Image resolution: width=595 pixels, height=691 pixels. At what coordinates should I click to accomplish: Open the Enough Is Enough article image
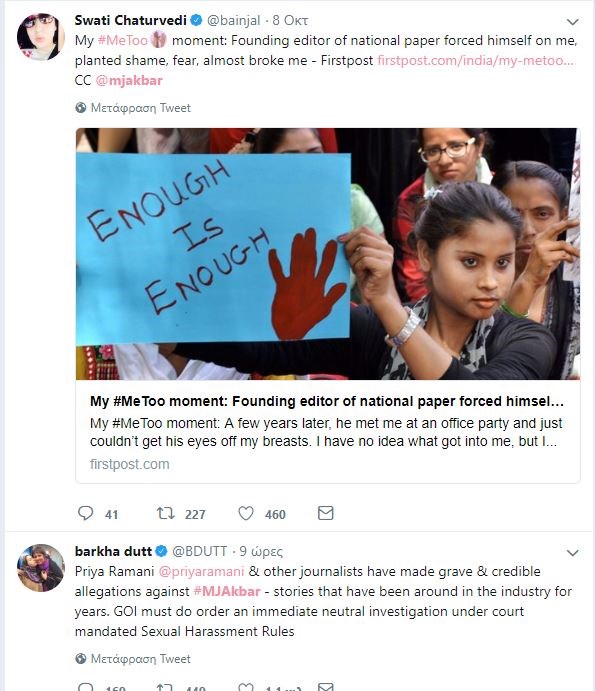coord(328,254)
